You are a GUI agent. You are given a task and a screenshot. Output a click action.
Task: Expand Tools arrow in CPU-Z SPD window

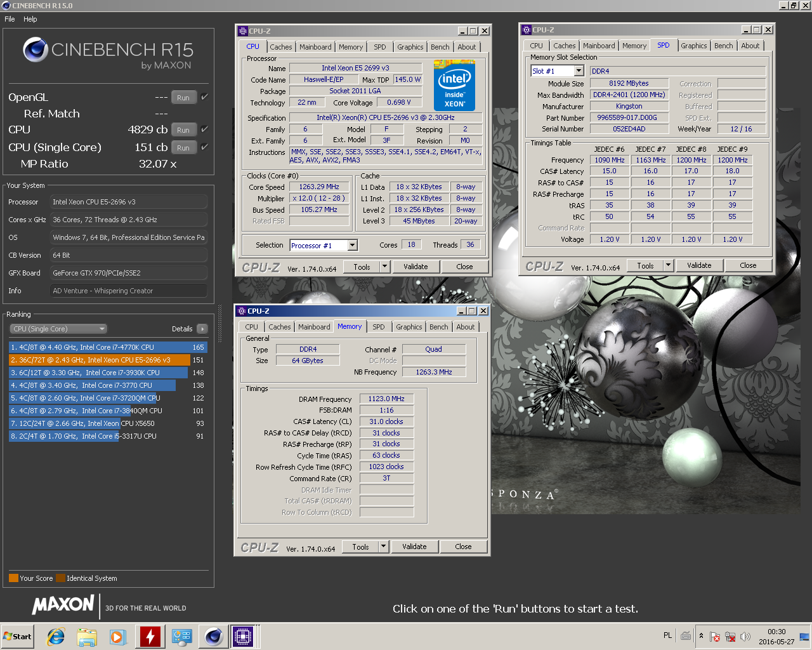tap(668, 265)
